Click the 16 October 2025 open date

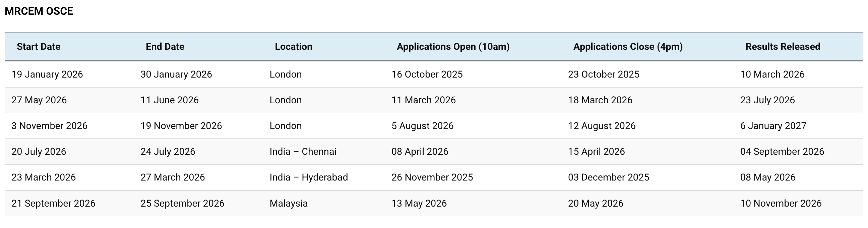point(427,74)
